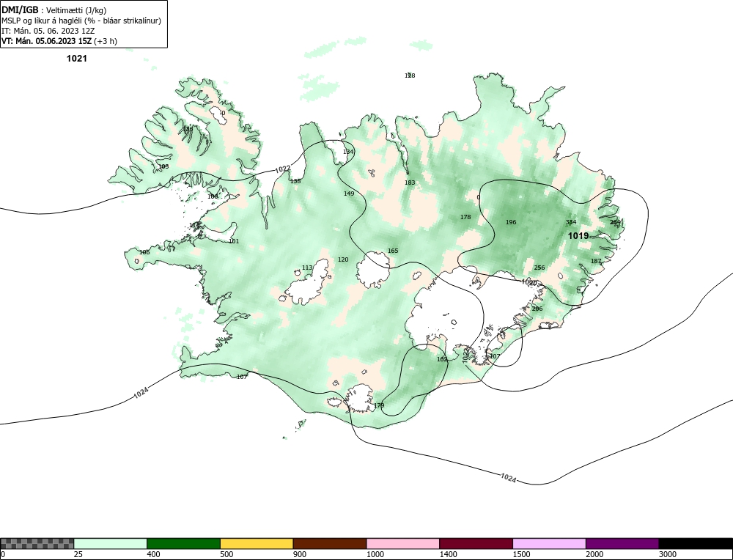This screenshot has width=733, height=560.
Task: Click the "128" value over the sea to the north
Action: pyautogui.click(x=410, y=75)
